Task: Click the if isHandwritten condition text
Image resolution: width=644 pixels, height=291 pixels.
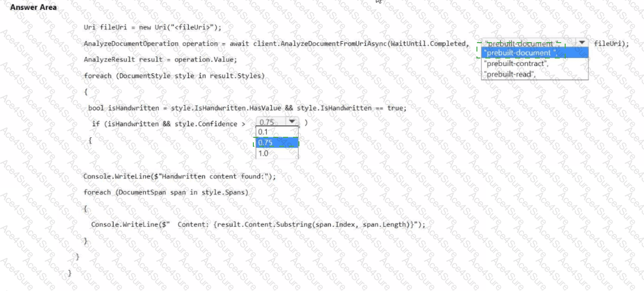Action: pos(169,124)
